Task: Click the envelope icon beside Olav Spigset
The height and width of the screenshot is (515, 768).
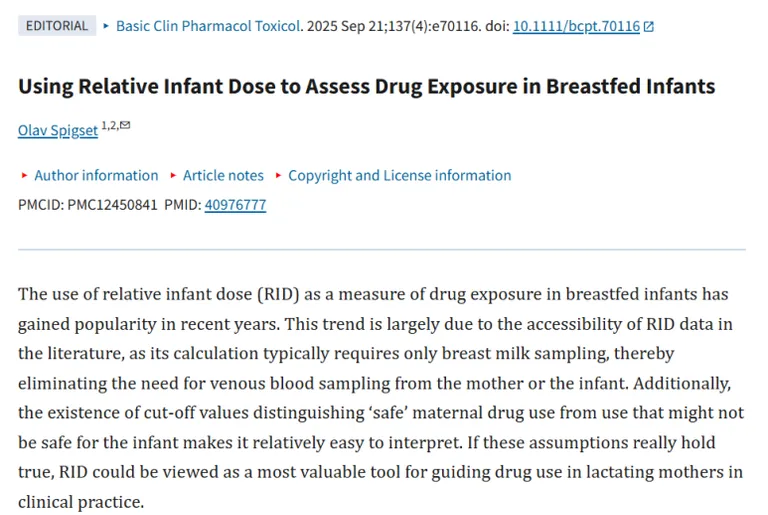Action: 125,125
